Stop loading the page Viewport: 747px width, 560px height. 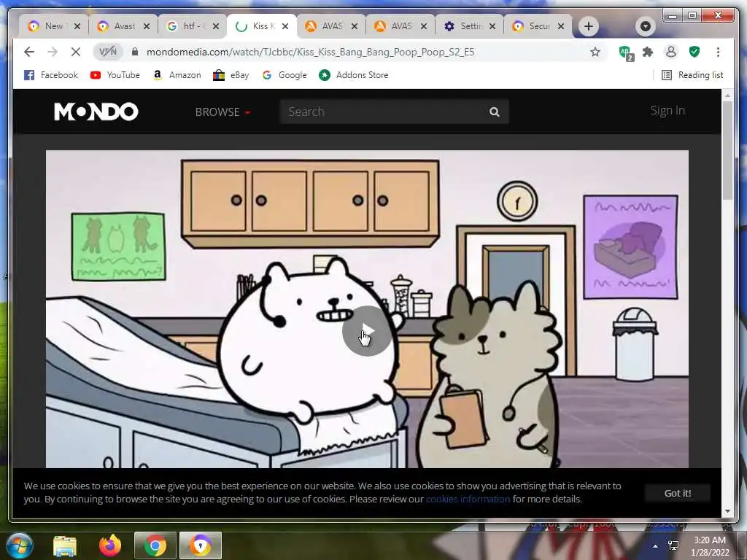click(x=75, y=52)
